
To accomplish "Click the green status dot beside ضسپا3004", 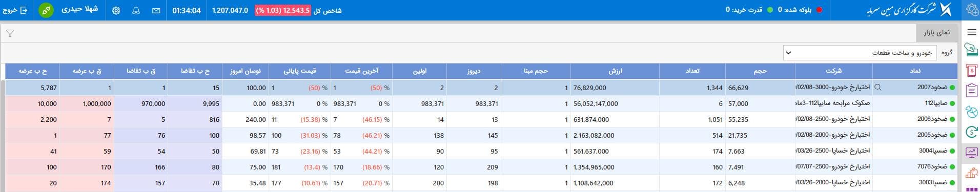I will click(x=952, y=151).
